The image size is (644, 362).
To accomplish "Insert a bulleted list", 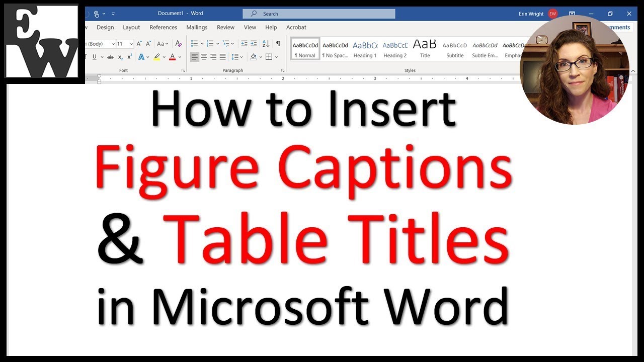I will [x=194, y=44].
